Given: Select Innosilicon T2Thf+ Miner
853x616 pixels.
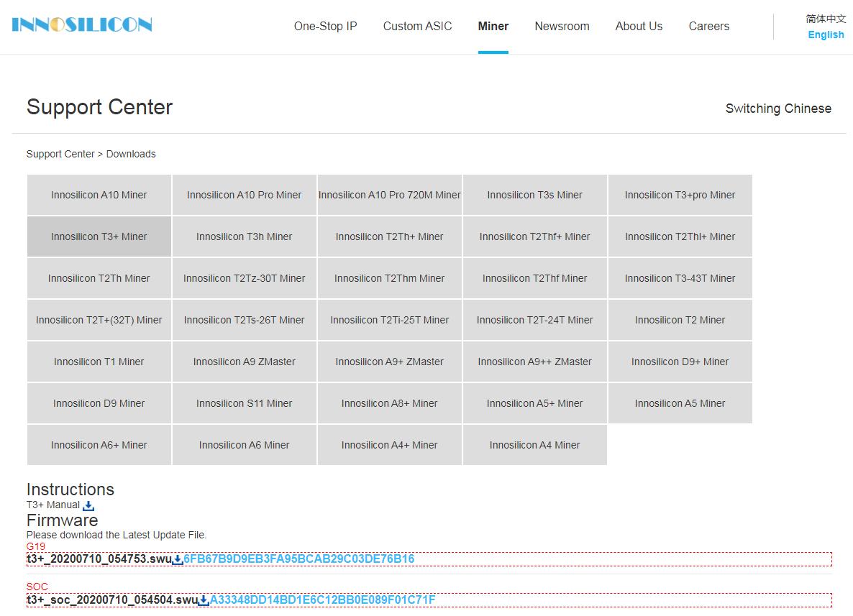Looking at the screenshot, I should pos(534,236).
